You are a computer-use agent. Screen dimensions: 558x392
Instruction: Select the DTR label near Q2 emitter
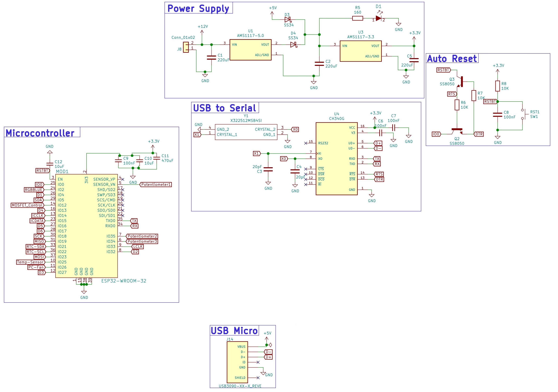(479, 134)
